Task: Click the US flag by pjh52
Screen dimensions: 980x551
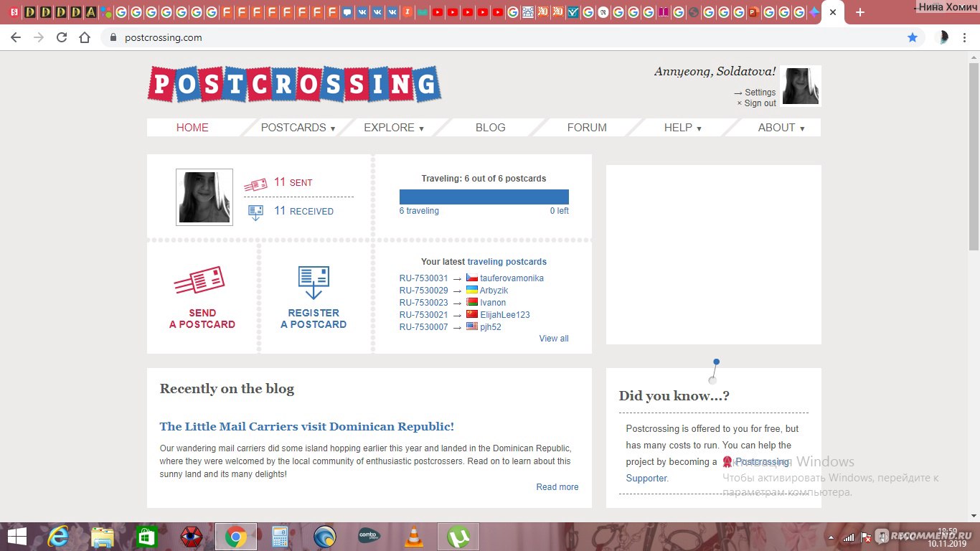Action: 472,326
